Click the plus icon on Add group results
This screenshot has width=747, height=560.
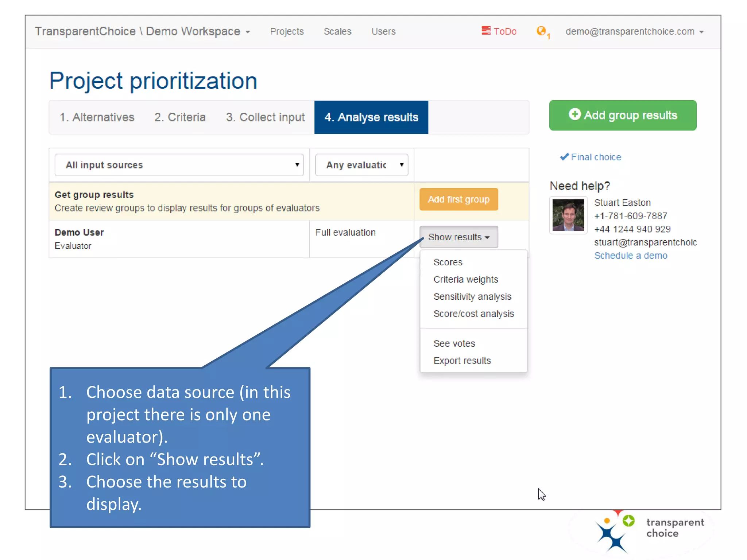[574, 114]
